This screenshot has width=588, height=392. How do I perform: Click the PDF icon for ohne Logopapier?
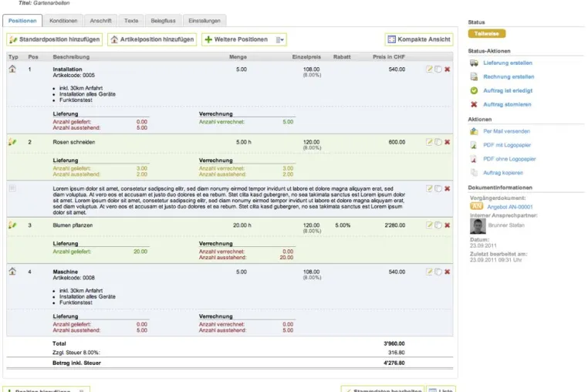[x=474, y=159]
